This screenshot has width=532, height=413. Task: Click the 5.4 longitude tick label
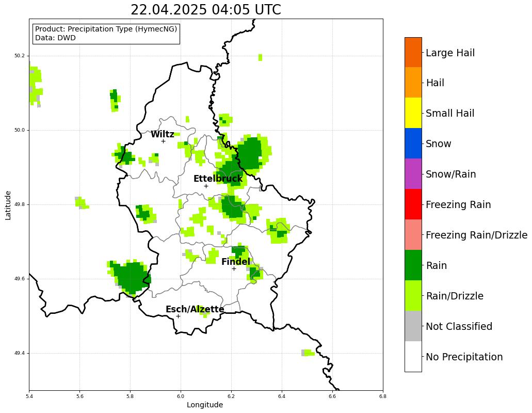(29, 396)
